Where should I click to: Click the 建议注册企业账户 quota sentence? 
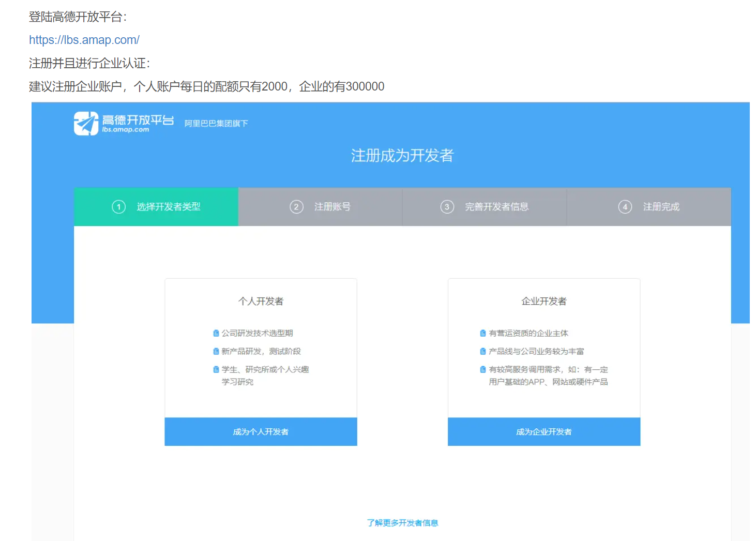(207, 86)
